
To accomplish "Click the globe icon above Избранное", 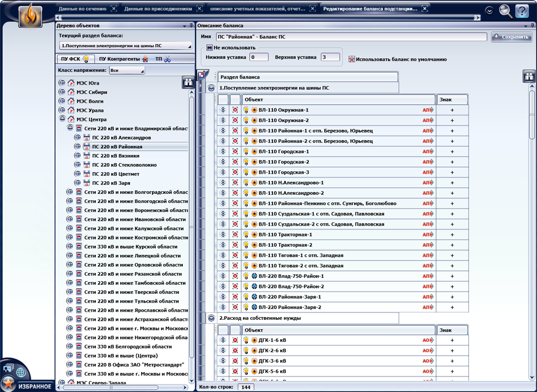I will pos(21,372).
